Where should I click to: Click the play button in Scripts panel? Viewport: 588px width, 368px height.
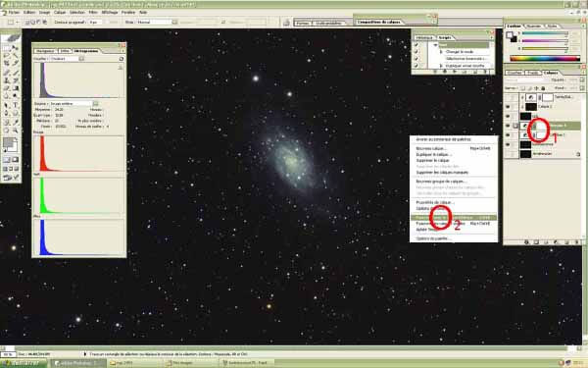pyautogui.click(x=455, y=72)
